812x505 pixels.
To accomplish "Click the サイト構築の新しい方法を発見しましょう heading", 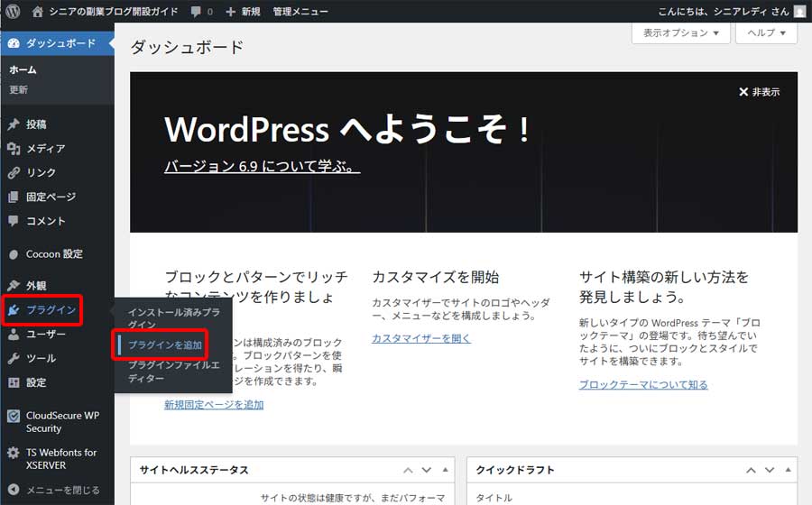I will [664, 287].
